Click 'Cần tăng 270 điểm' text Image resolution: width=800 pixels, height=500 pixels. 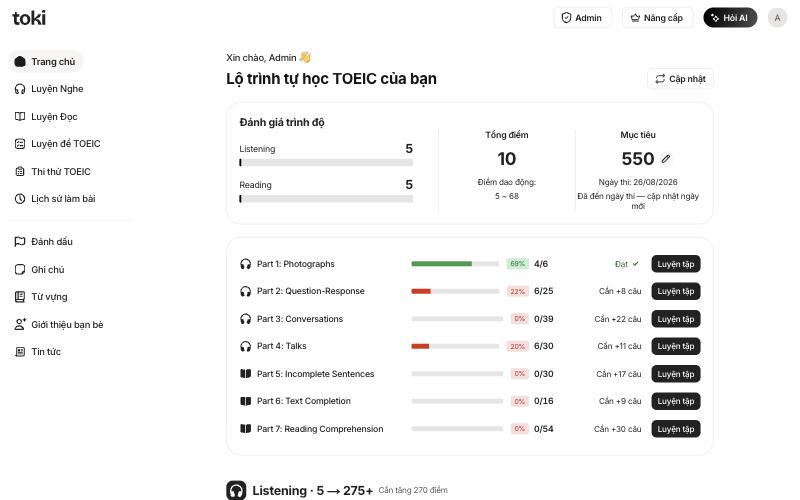pyautogui.click(x=413, y=490)
